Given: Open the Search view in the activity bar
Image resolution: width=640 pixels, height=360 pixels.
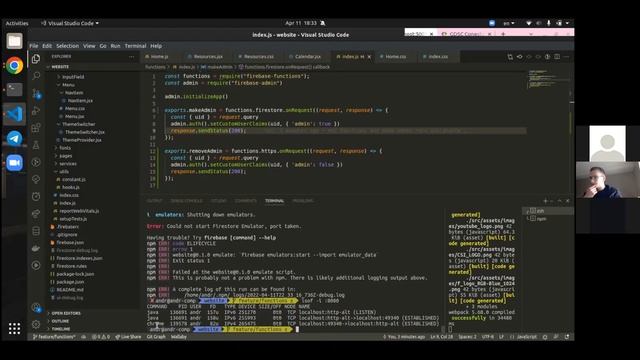Looking at the screenshot, I should point(36,76).
